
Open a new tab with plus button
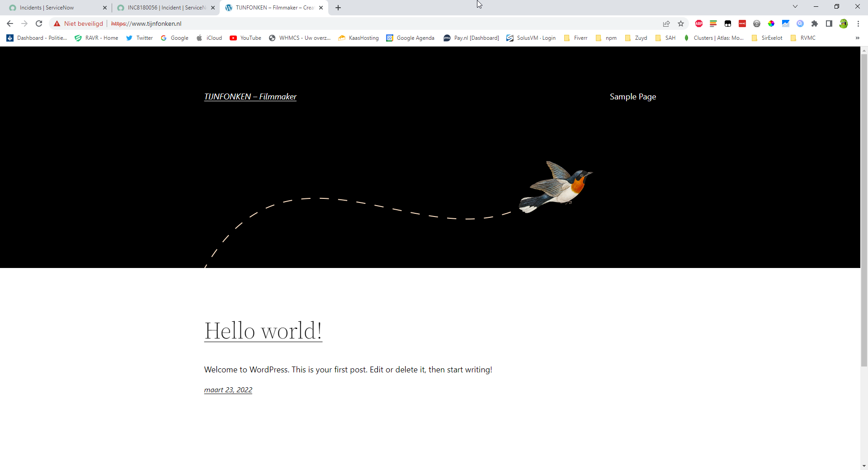click(338, 8)
